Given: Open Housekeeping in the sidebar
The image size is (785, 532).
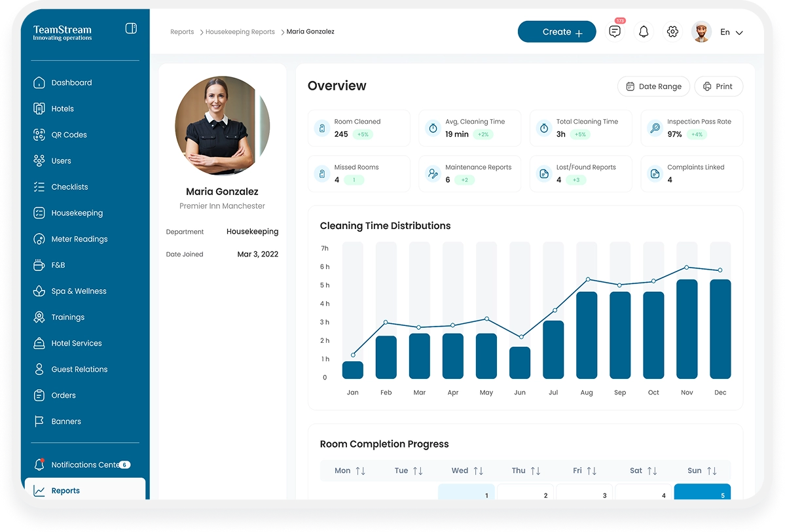Looking at the screenshot, I should [77, 213].
